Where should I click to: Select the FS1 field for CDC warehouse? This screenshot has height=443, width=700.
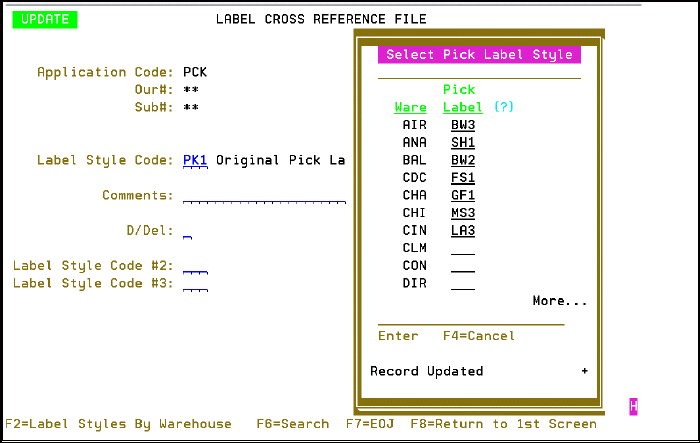[x=462, y=178]
